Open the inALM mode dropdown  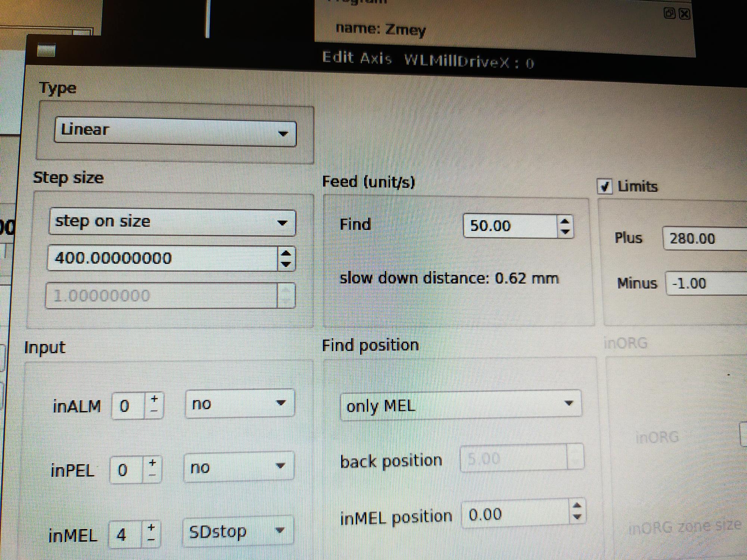[239, 404]
